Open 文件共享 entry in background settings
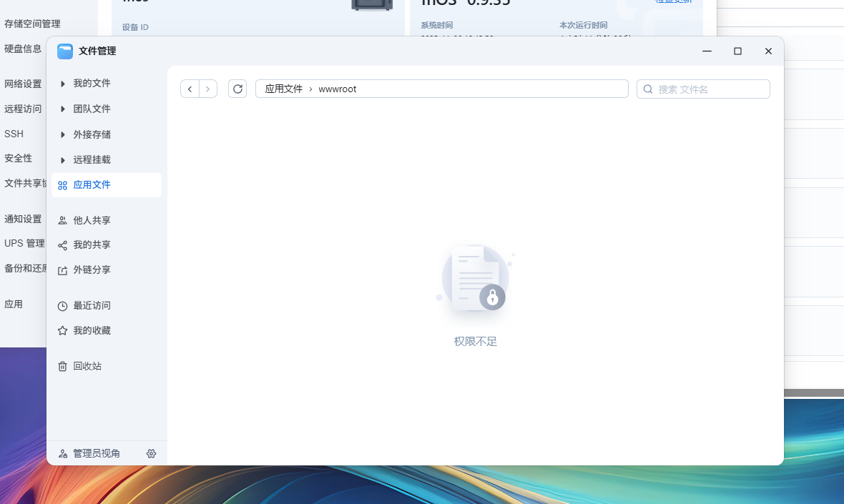The width and height of the screenshot is (844, 504). [25, 184]
